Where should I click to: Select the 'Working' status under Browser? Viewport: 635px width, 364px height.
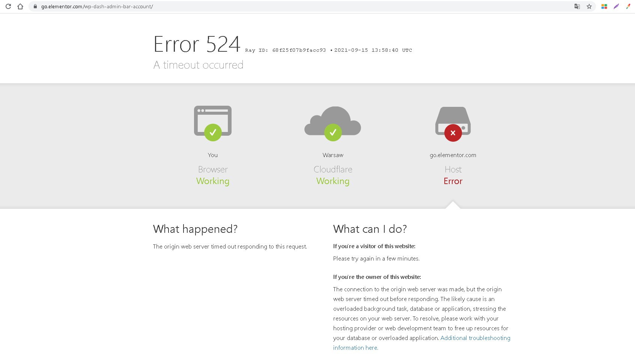[213, 181]
